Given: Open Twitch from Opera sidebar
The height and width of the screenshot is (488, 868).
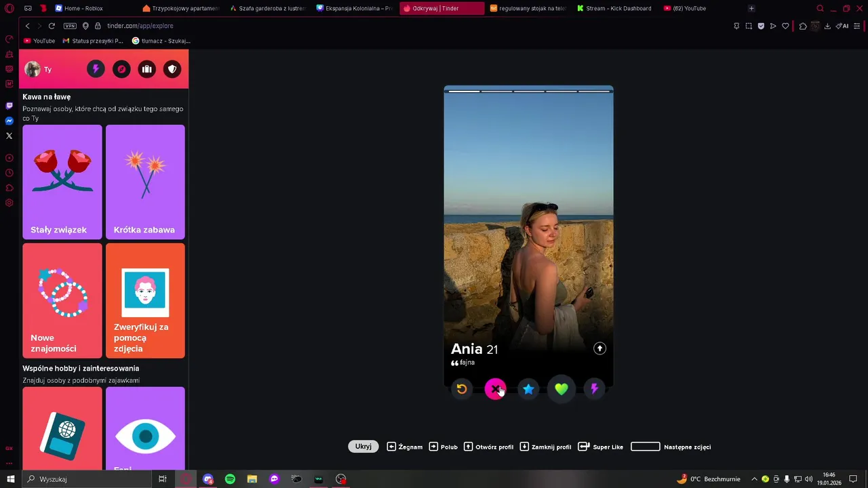Looking at the screenshot, I should click(x=9, y=106).
